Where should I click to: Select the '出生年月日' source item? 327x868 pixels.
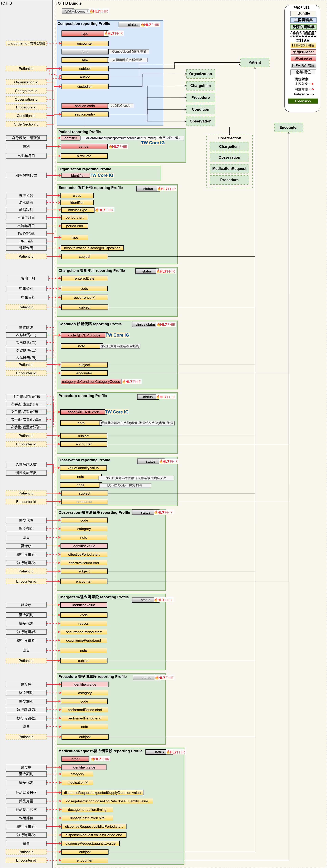pyautogui.click(x=26, y=156)
